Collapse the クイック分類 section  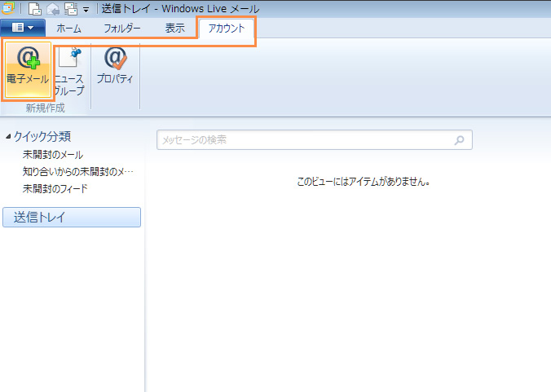coord(8,137)
